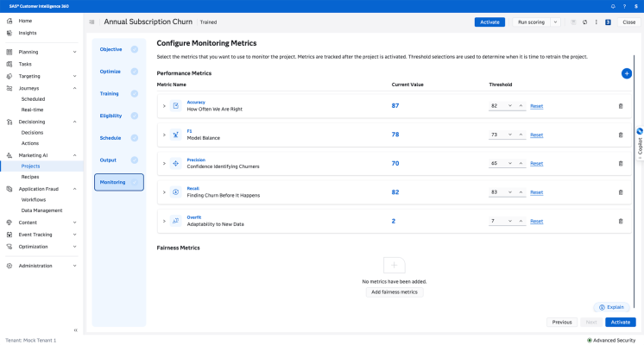This screenshot has width=644, height=345.
Task: Delete the Accuracy metric with trash icon
Action: pos(620,106)
